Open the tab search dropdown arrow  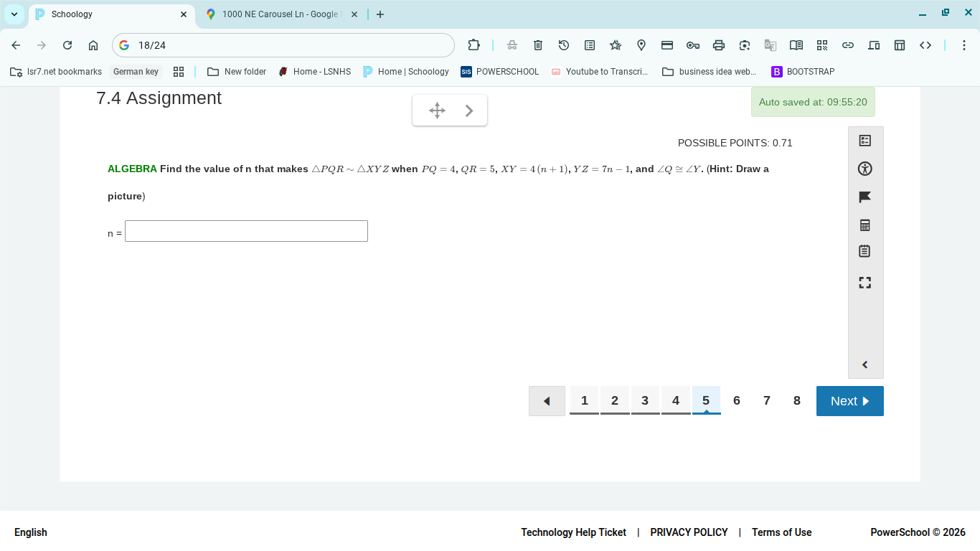coord(14,14)
